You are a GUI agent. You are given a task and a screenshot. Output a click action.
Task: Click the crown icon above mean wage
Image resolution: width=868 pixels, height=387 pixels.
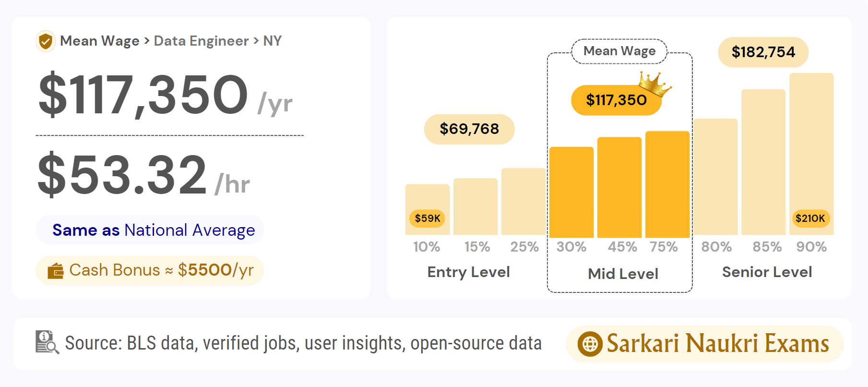tap(654, 84)
